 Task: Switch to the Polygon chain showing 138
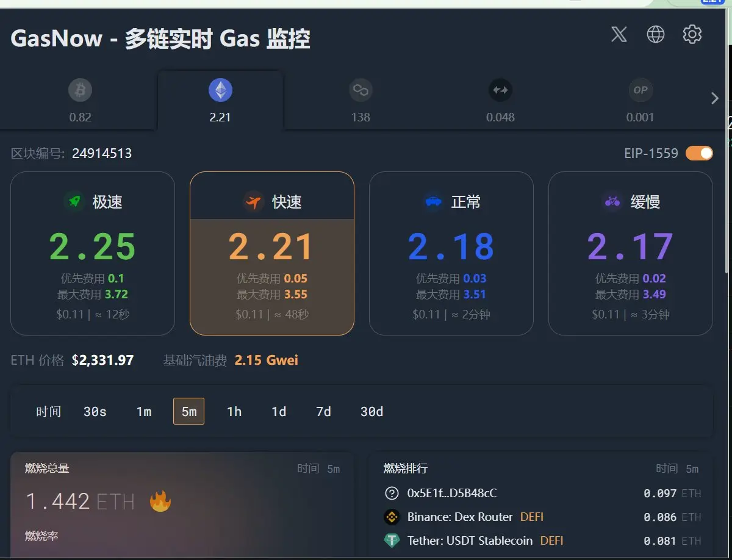pos(361,101)
